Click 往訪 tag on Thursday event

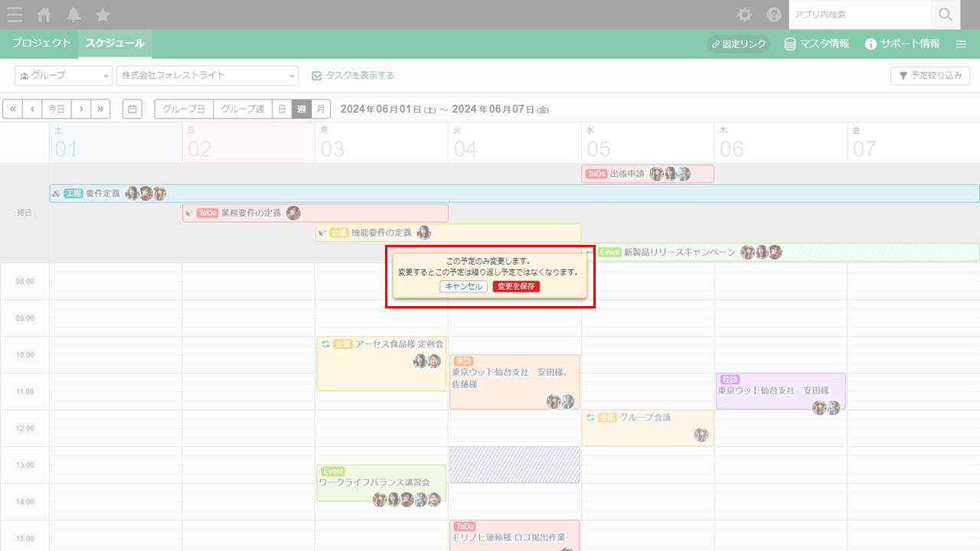[x=730, y=380]
